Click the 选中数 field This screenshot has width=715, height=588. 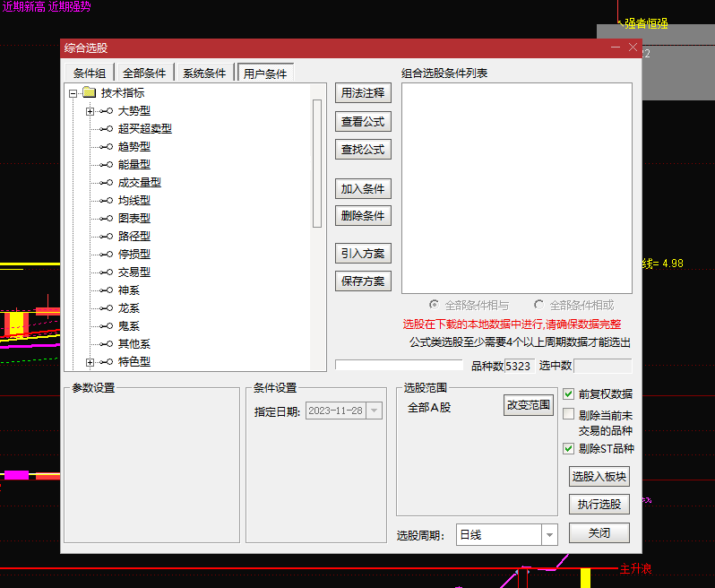[x=603, y=366]
